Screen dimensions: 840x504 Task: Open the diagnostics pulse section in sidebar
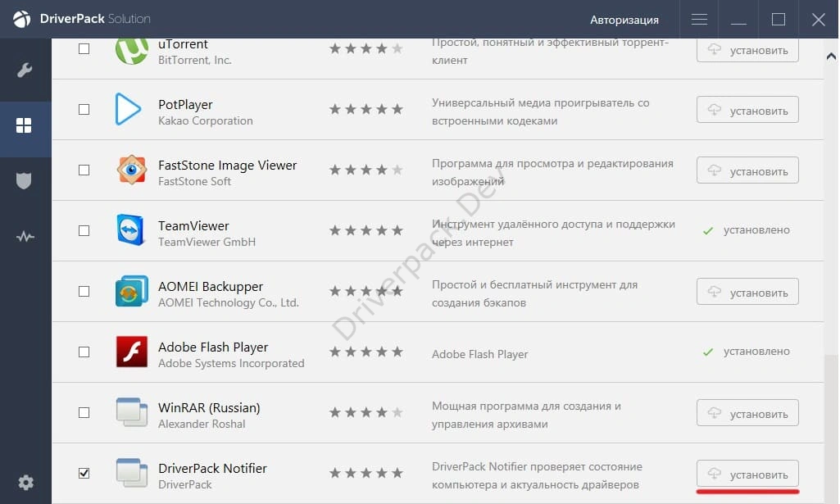[x=25, y=236]
